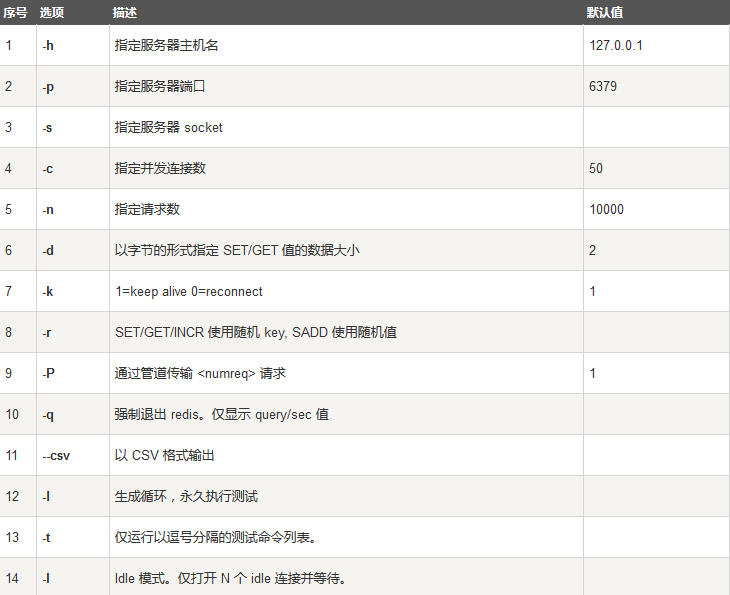Click row number 14
The height and width of the screenshot is (595, 730).
(x=12, y=578)
